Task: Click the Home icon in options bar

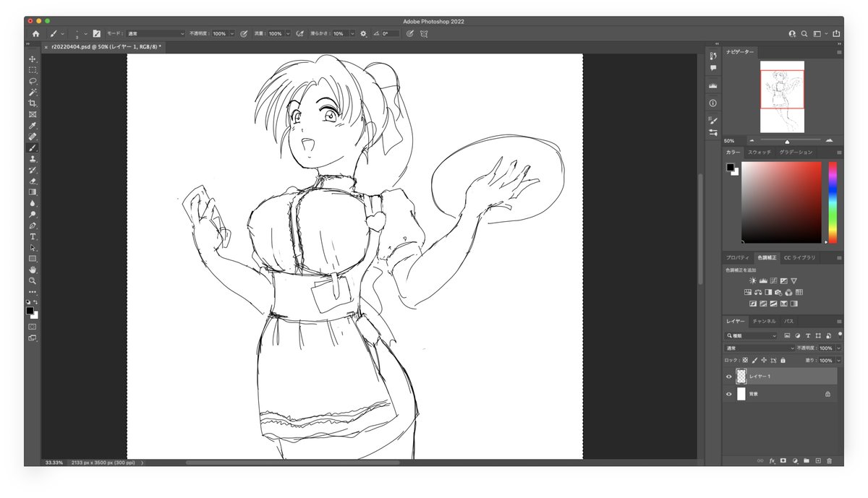Action: click(x=36, y=33)
